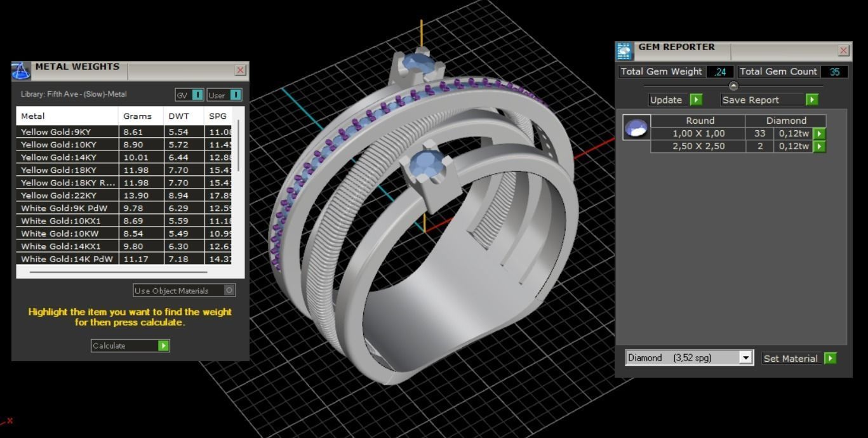Click the green Save Report arrow
The image size is (868, 438).
pos(812,100)
